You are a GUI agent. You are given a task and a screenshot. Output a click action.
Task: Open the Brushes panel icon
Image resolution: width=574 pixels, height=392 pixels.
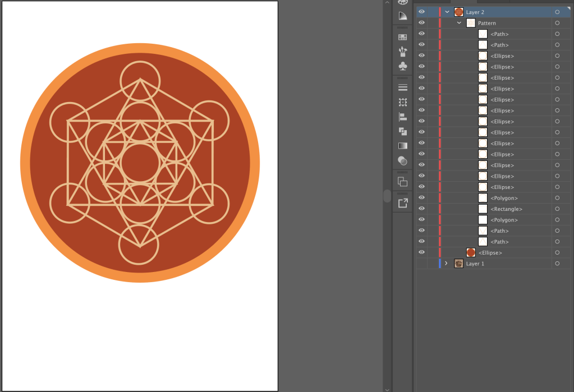click(402, 52)
